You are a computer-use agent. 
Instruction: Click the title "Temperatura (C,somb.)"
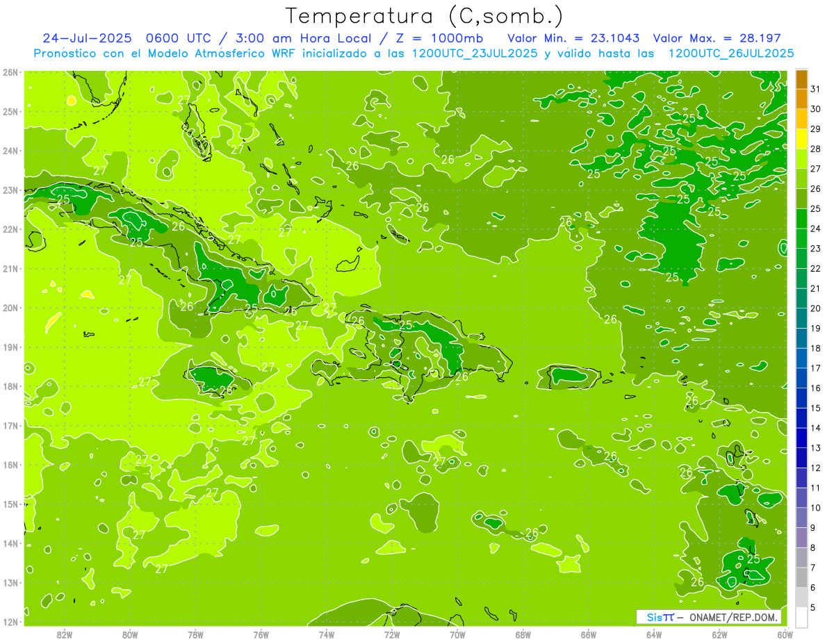pos(425,16)
